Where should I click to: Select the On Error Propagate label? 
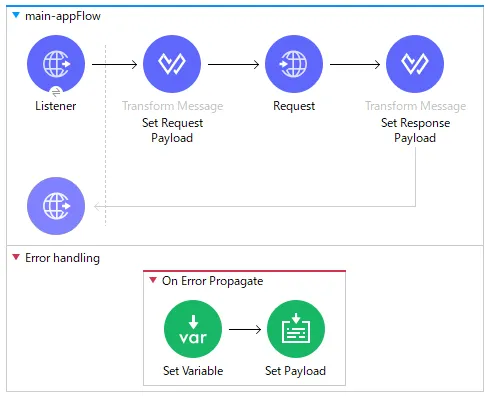click(x=213, y=281)
